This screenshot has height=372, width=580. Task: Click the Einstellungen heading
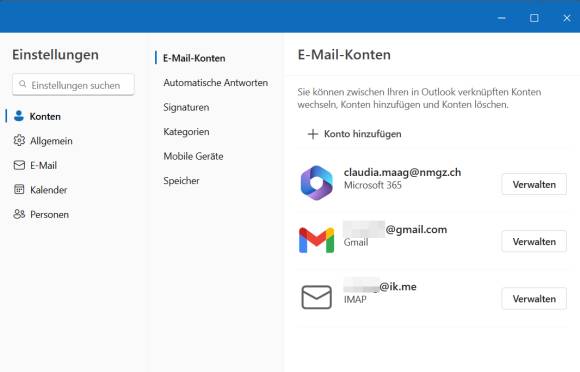coord(55,55)
